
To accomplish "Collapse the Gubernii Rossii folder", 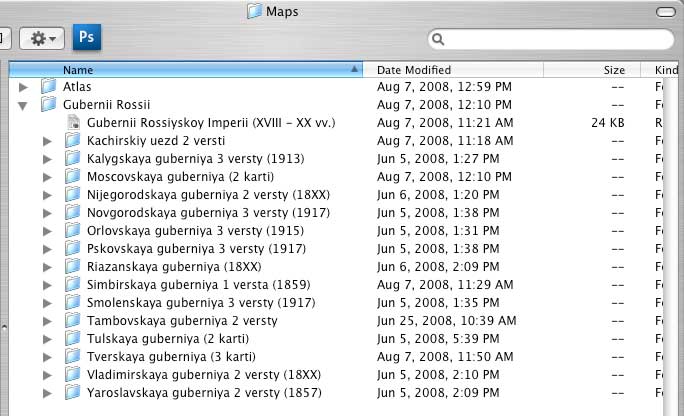I will [23, 105].
